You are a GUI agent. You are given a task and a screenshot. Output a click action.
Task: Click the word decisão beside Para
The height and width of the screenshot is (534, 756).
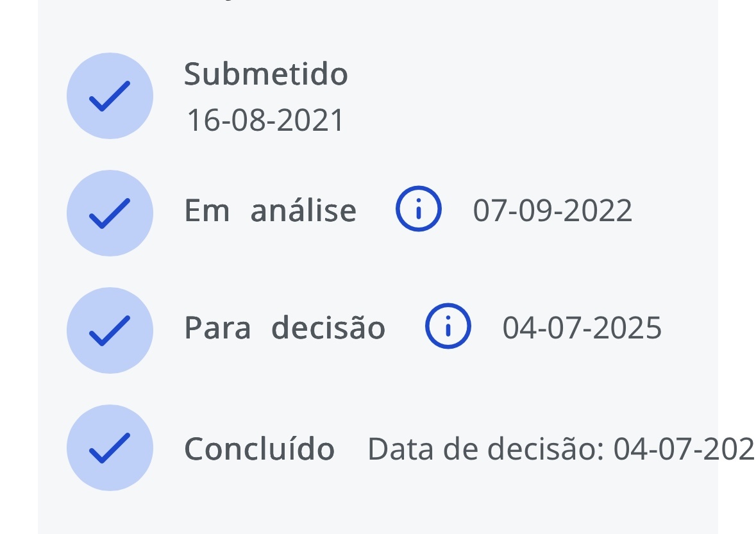[328, 328]
